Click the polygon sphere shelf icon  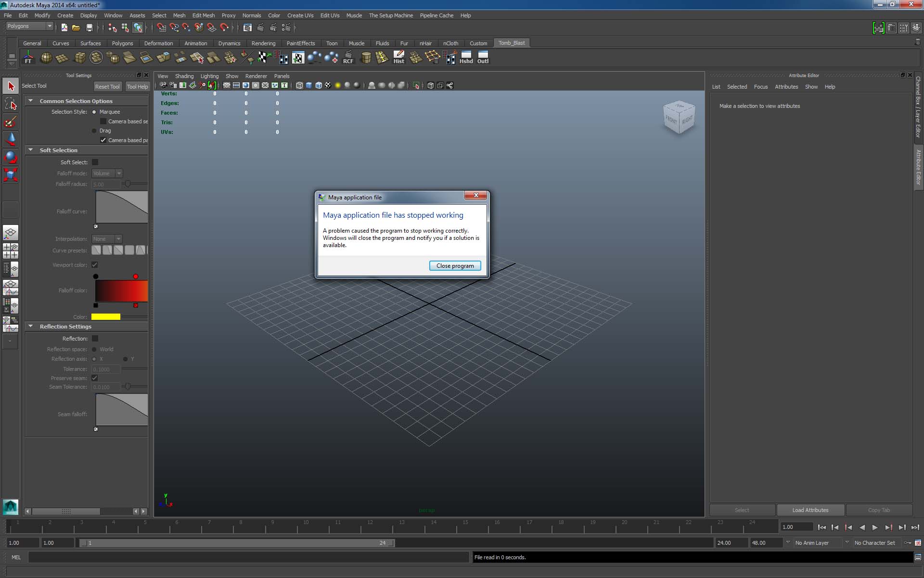click(46, 58)
